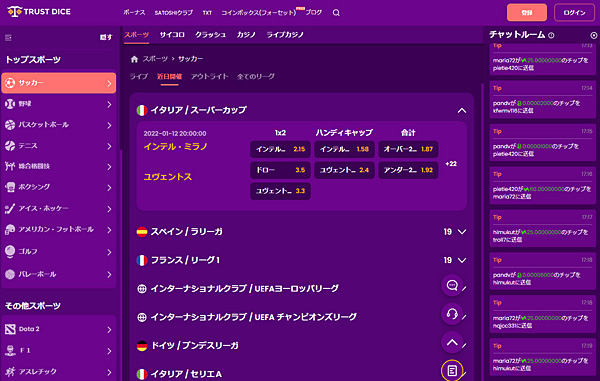Expand the バスケットボール sidebar chevron
600x381 pixels.
(x=109, y=125)
